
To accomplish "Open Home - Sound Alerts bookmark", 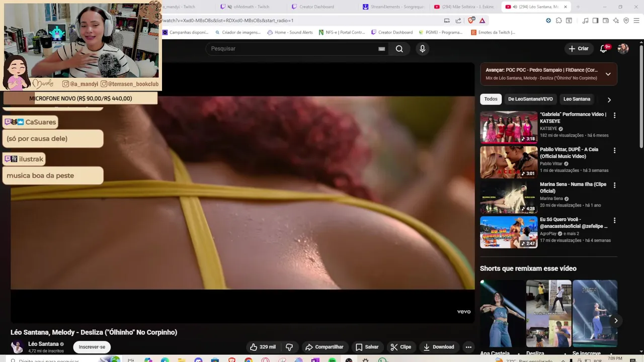I will 290,32.
